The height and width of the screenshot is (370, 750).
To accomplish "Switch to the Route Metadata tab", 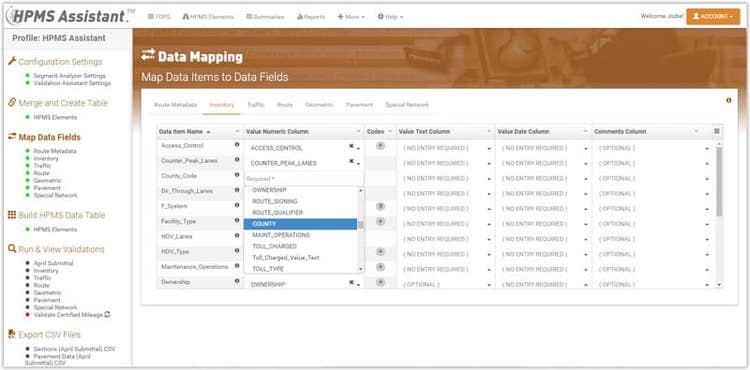I will point(176,105).
